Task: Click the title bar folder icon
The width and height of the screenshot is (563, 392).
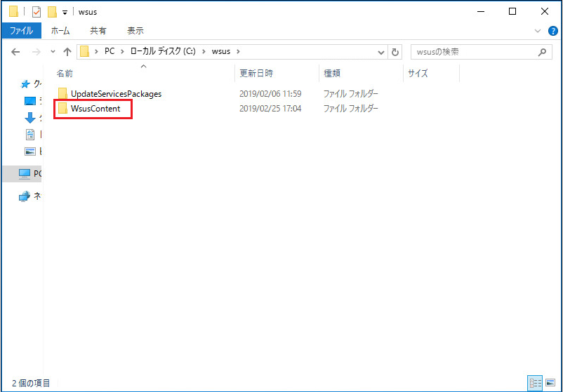Action: point(13,11)
